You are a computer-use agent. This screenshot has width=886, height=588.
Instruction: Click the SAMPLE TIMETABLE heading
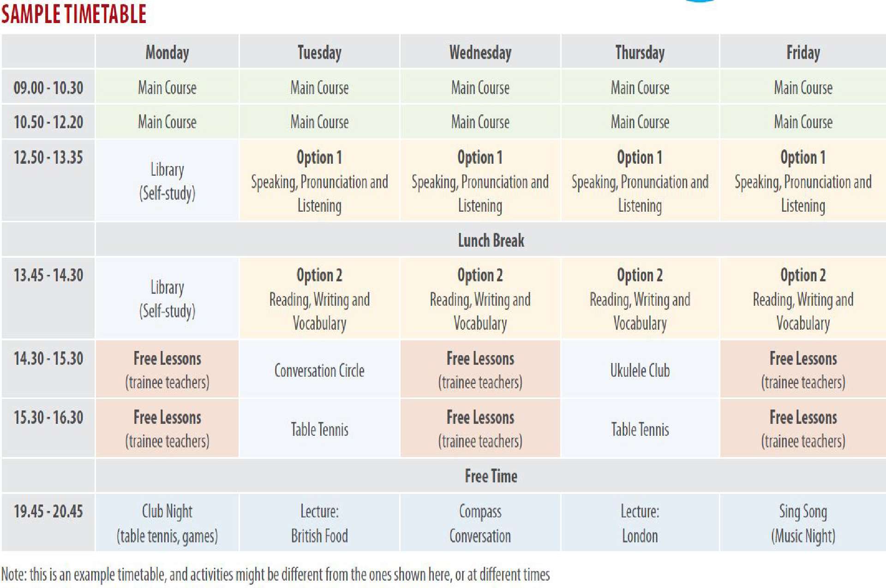point(74,14)
